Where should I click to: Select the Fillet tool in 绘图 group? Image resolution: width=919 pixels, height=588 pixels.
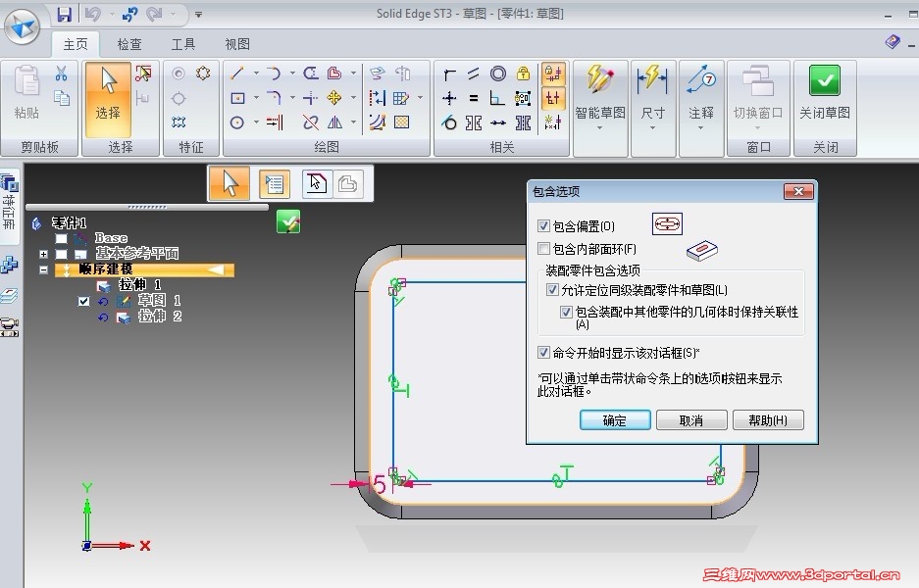coord(274,97)
